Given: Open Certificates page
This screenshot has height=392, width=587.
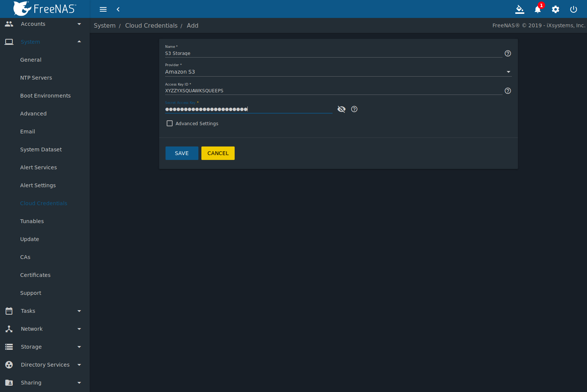Looking at the screenshot, I should (x=35, y=275).
